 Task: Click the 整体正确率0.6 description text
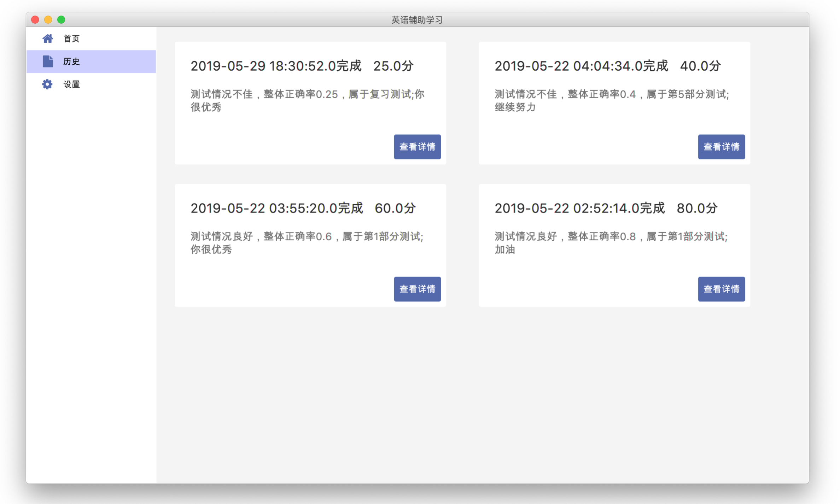307,242
